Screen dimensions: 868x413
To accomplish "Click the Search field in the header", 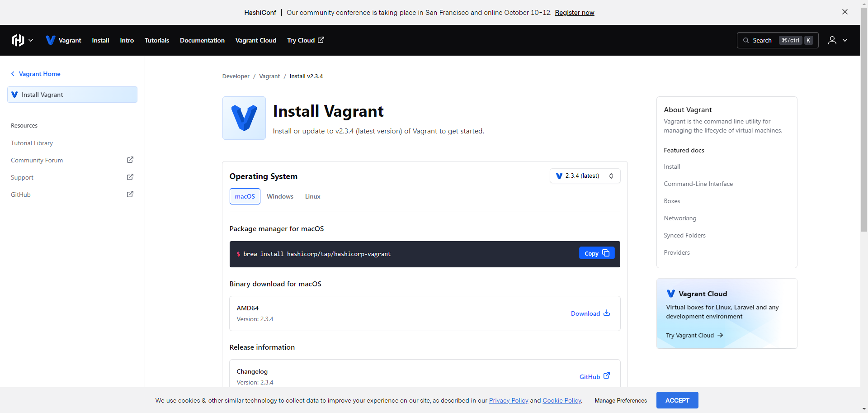I will pos(778,40).
